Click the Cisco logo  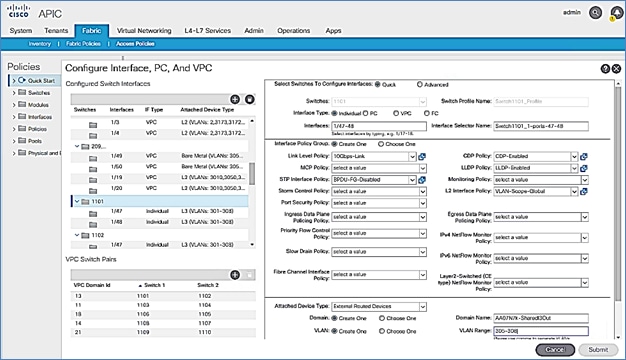[19, 11]
